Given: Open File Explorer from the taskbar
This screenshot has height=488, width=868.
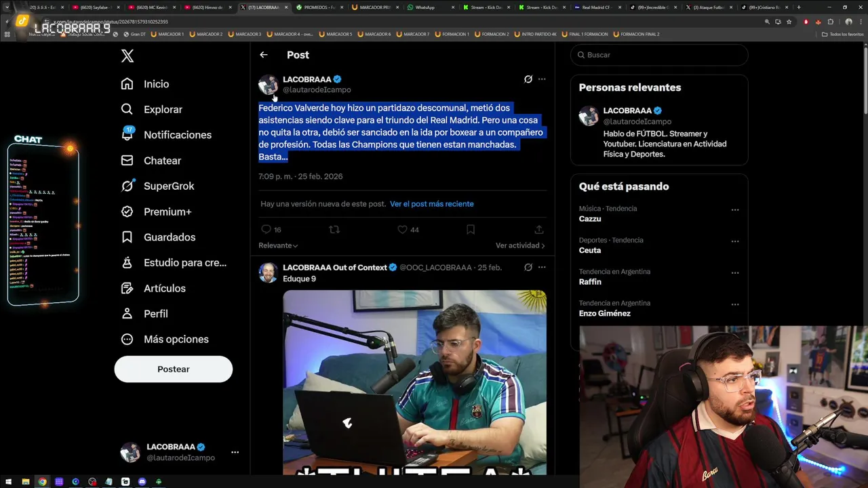Looking at the screenshot, I should 26,482.
